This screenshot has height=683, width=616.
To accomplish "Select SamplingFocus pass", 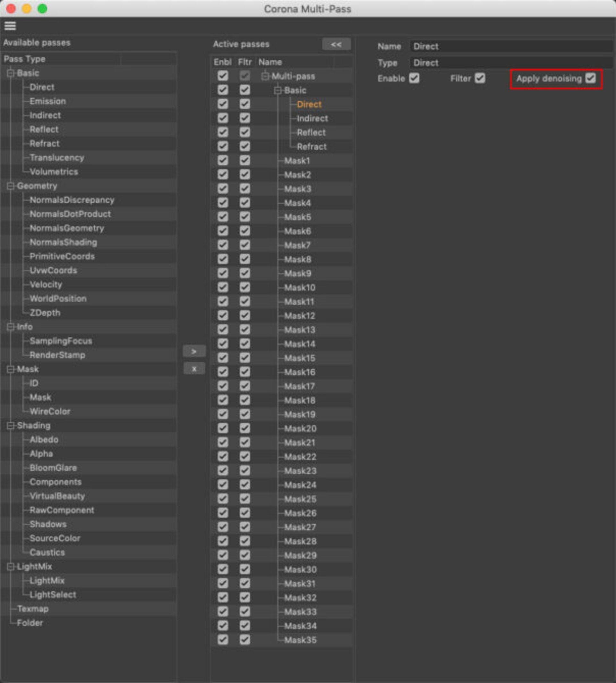I will click(x=61, y=341).
